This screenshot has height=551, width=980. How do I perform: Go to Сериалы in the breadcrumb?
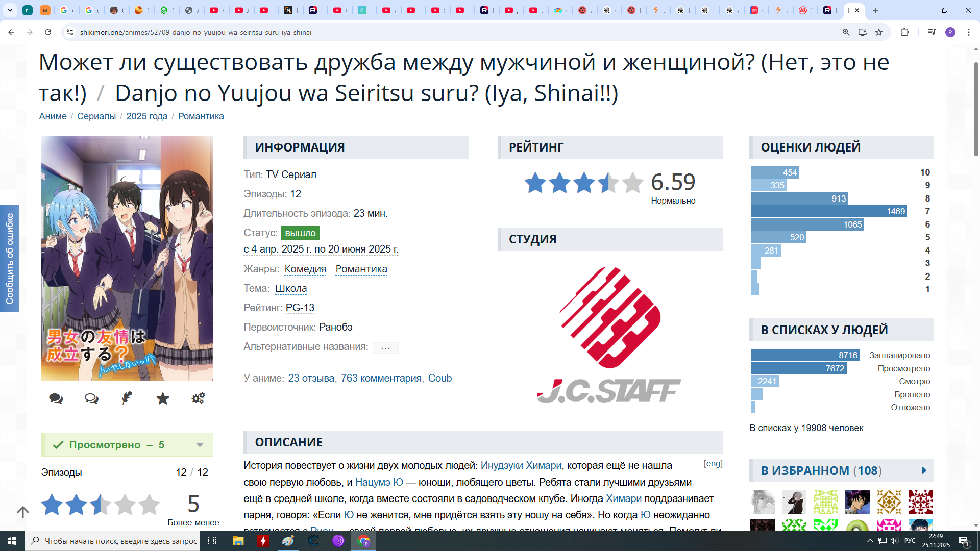[x=96, y=116]
